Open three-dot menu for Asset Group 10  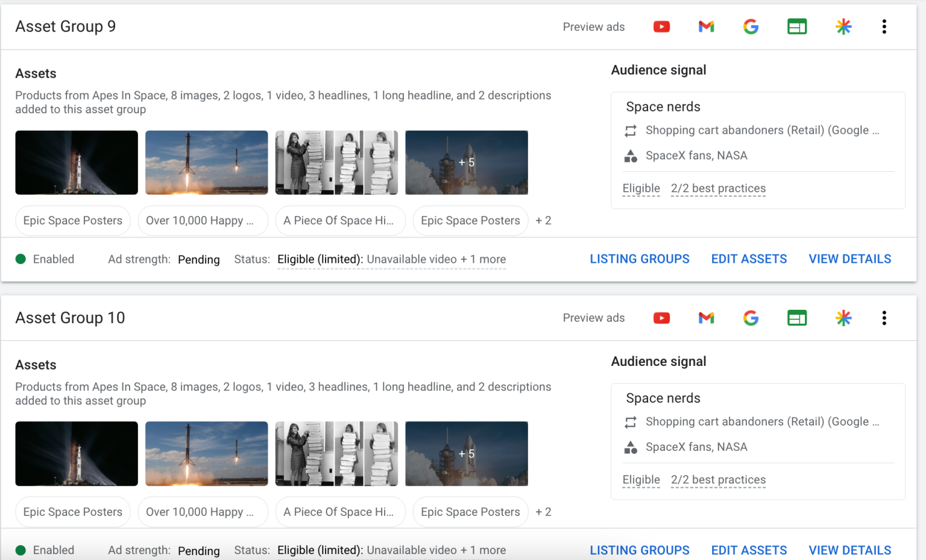pos(884,318)
